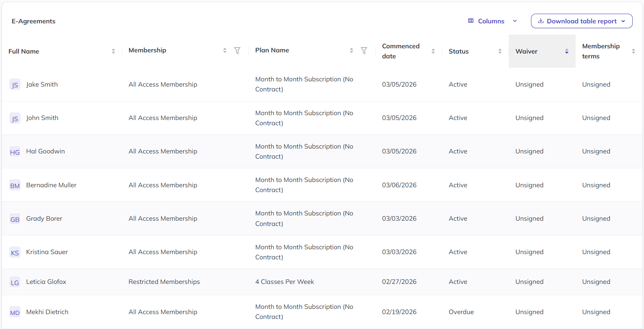The width and height of the screenshot is (644, 329).
Task: Click the Overdue status for Mekhi Dietrich
Action: click(x=461, y=312)
